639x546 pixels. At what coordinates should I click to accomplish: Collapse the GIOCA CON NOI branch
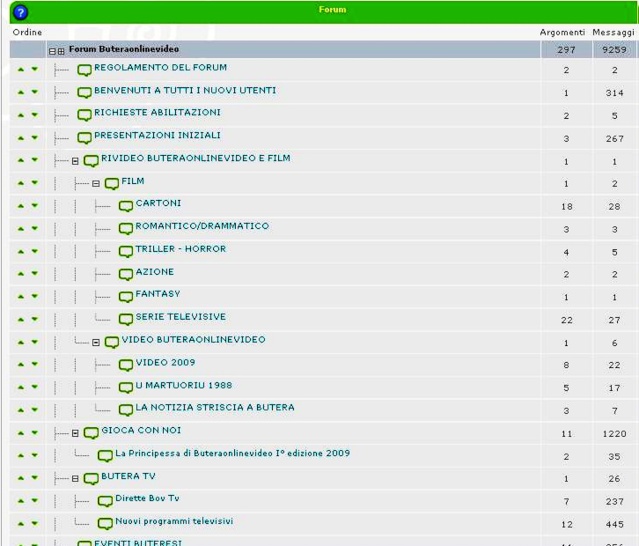[75, 433]
